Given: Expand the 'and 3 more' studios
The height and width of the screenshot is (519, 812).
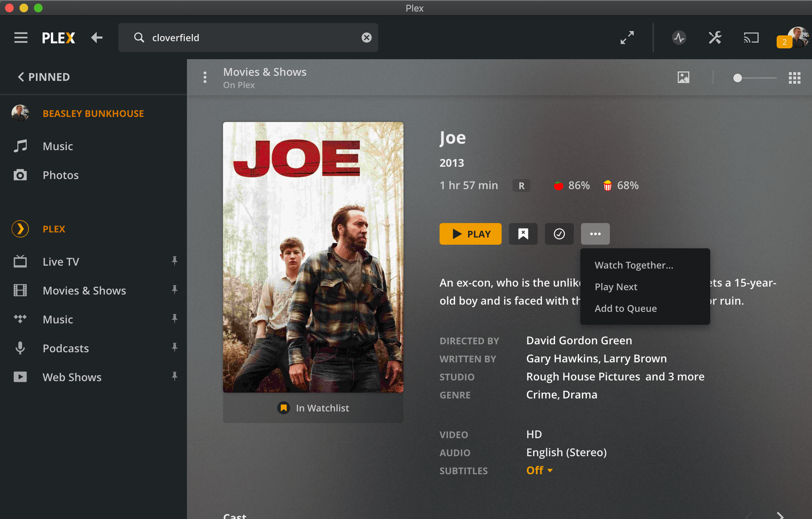Looking at the screenshot, I should click(675, 376).
